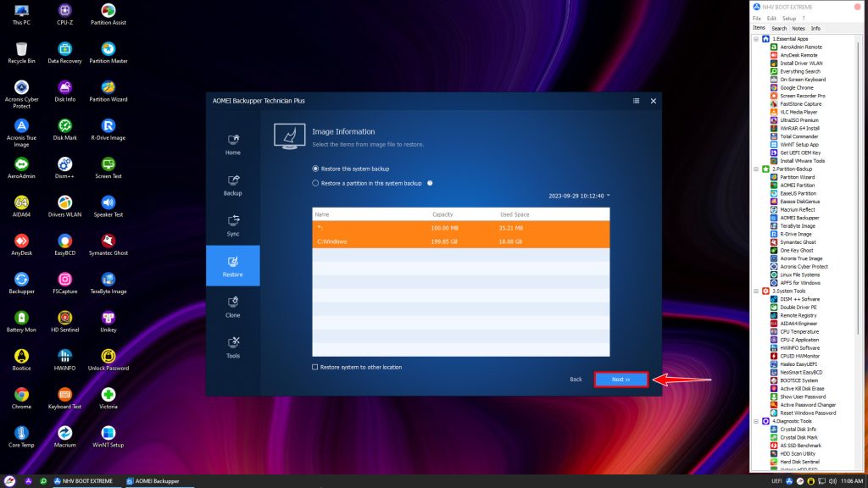Open Partition Wizard desktop icon
Screen dimensions: 868x488
[108, 91]
